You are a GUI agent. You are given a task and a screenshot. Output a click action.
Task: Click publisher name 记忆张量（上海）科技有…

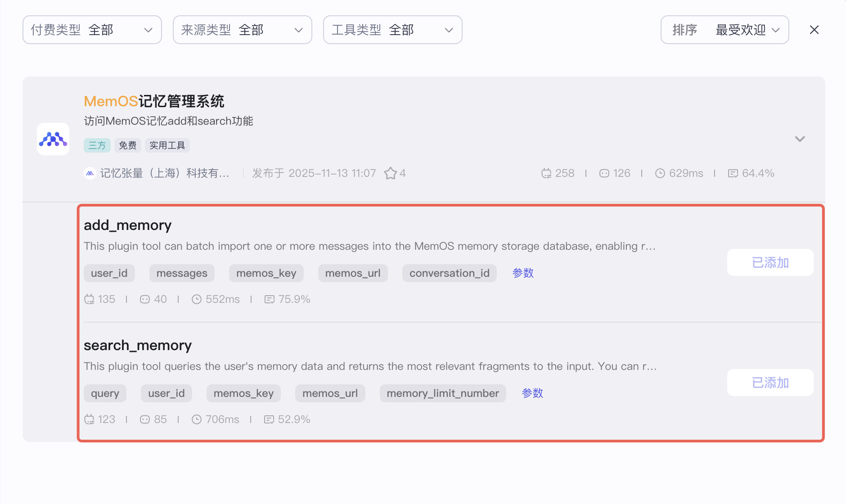(x=165, y=173)
